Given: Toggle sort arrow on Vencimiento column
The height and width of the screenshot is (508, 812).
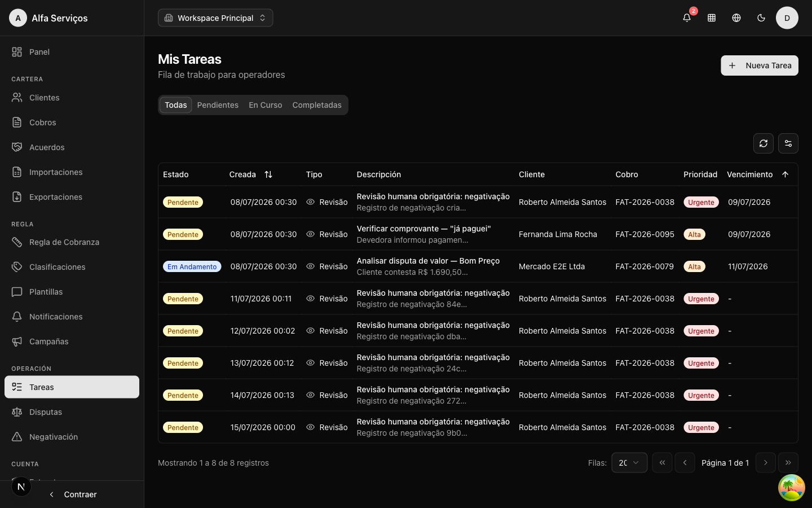Looking at the screenshot, I should tap(785, 174).
